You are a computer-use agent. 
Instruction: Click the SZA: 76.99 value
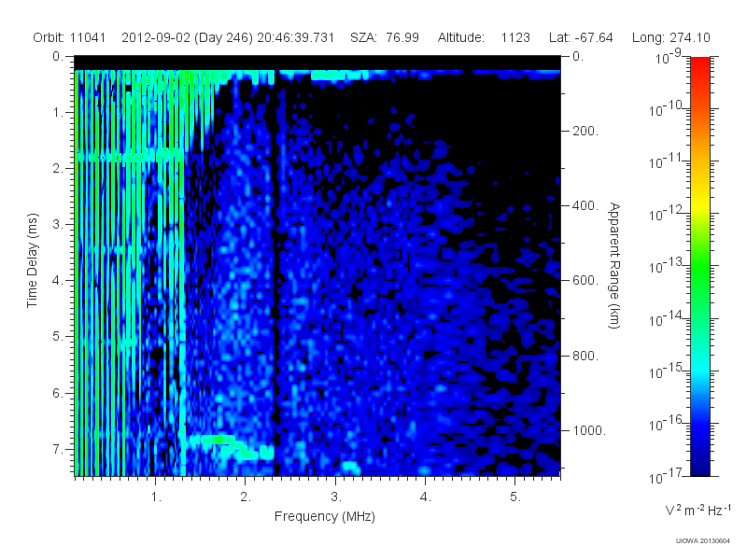click(385, 37)
